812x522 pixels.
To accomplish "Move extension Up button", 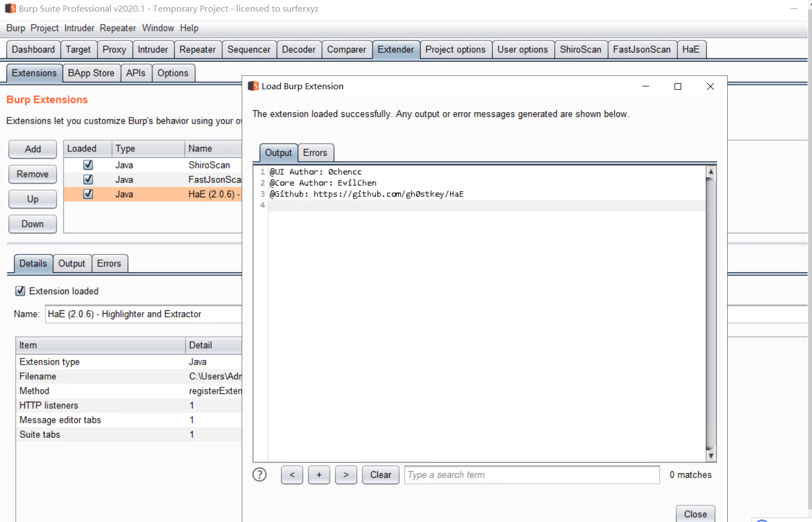I will coord(33,199).
